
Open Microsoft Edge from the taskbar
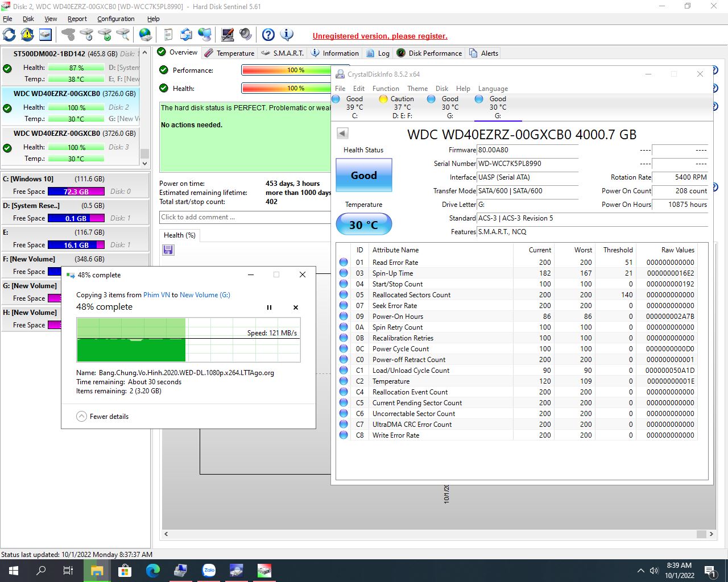[152, 571]
